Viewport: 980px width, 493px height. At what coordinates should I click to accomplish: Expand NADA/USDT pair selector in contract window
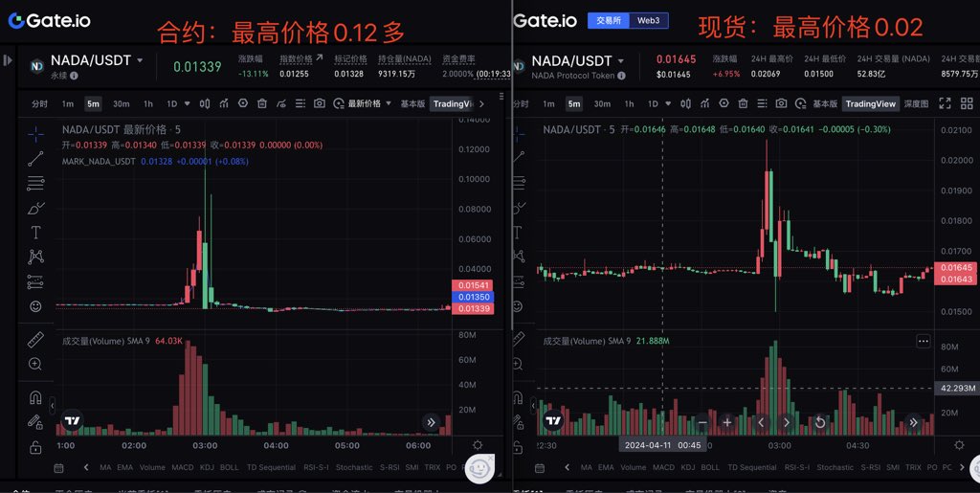140,60
